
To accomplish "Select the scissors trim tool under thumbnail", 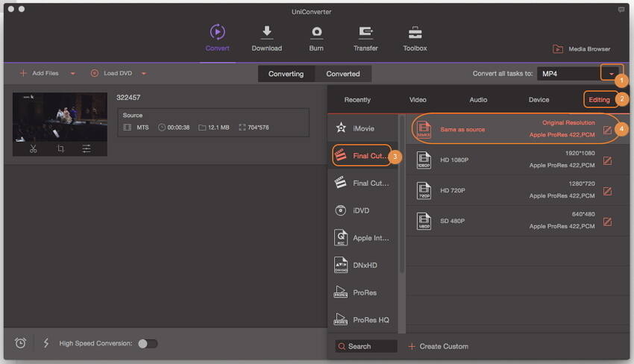I will [33, 149].
